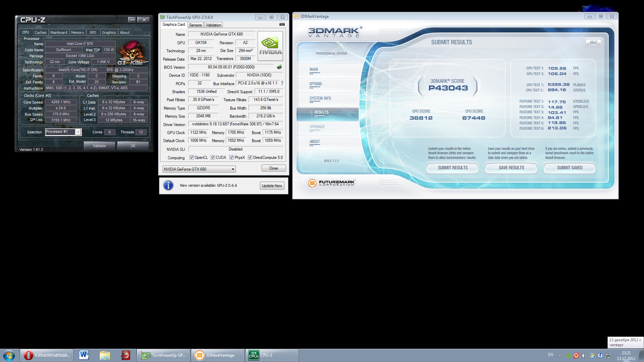Click the taskbar clock showing 23:21
Screen dimensions: 644x362
click(626, 355)
